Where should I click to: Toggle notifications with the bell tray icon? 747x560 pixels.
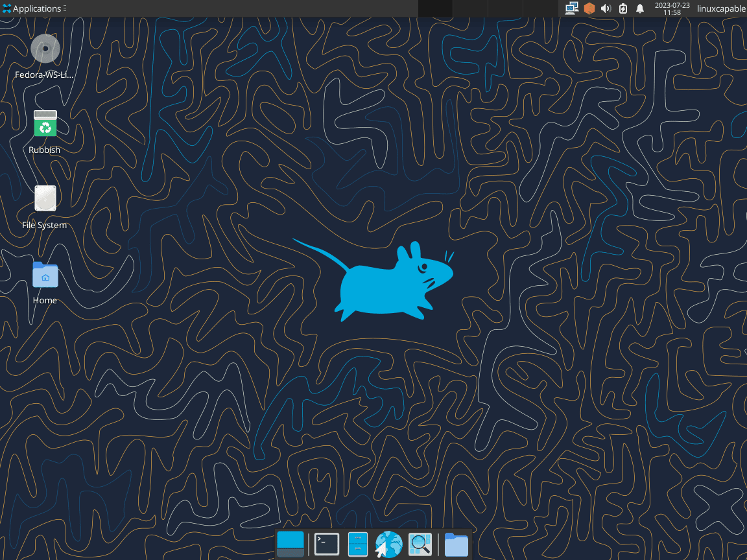(639, 8)
